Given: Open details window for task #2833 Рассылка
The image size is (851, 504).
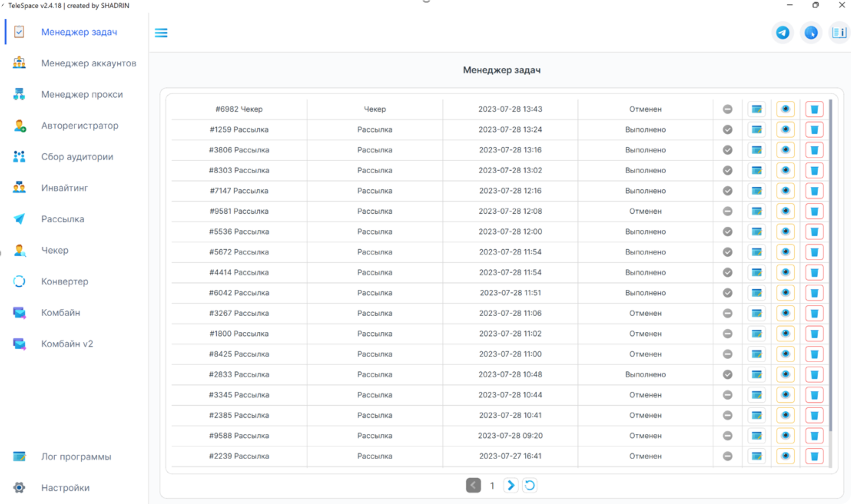Looking at the screenshot, I should point(757,374).
